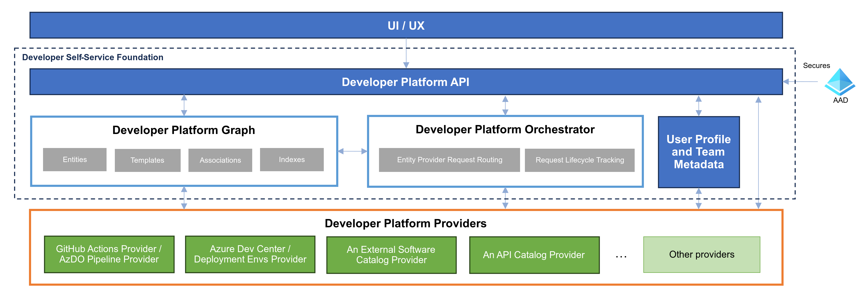
Task: Click the Azure Dev Center / Deployment Envs Provider
Action: [x=250, y=254]
